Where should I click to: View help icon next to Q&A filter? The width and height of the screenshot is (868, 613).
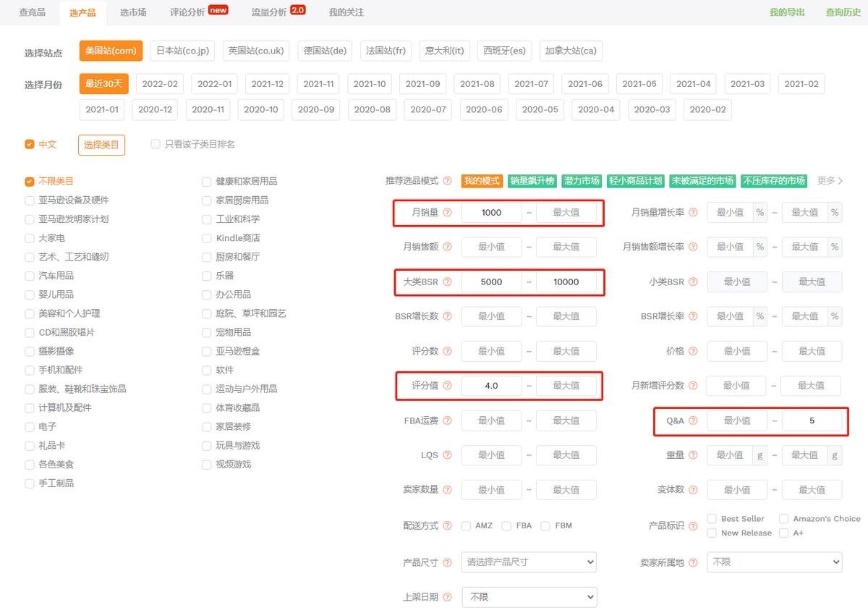pos(694,420)
